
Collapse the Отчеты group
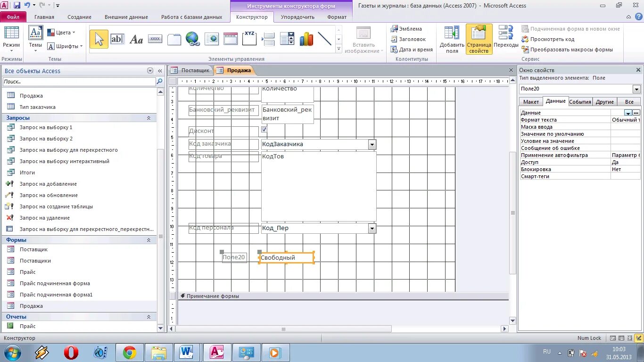[x=149, y=317]
